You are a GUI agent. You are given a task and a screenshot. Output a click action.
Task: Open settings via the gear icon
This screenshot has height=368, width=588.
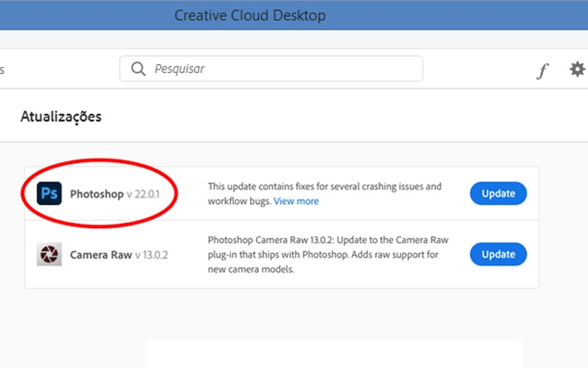point(577,69)
